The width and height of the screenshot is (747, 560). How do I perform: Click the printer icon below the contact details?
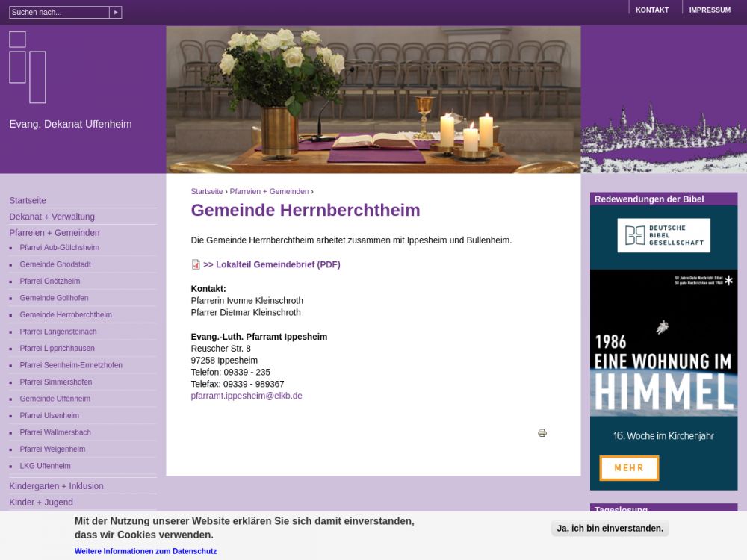542,433
